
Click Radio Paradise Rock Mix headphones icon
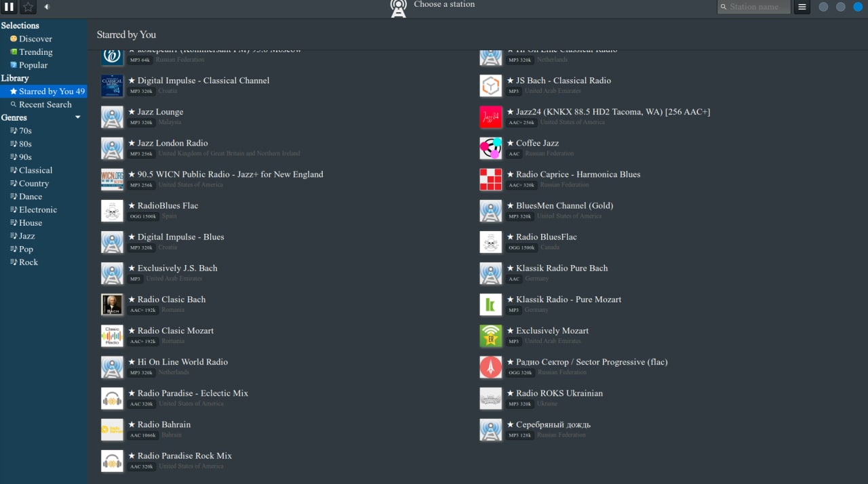113,461
